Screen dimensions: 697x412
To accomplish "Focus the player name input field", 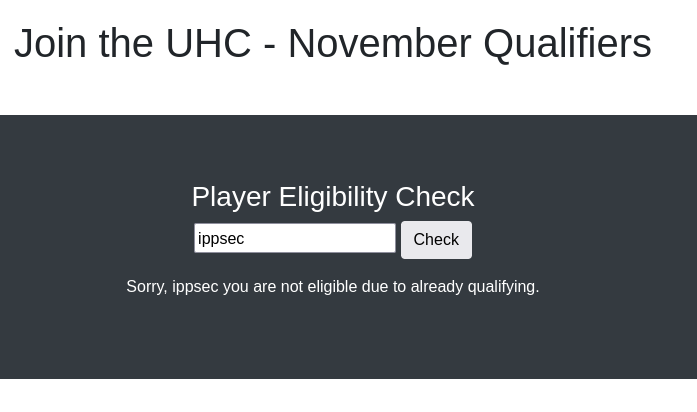I will (295, 238).
